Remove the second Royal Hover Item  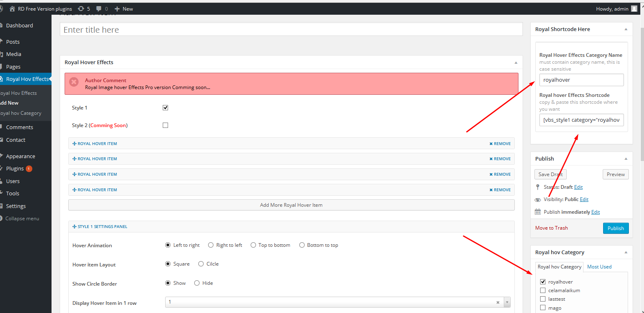tap(500, 159)
